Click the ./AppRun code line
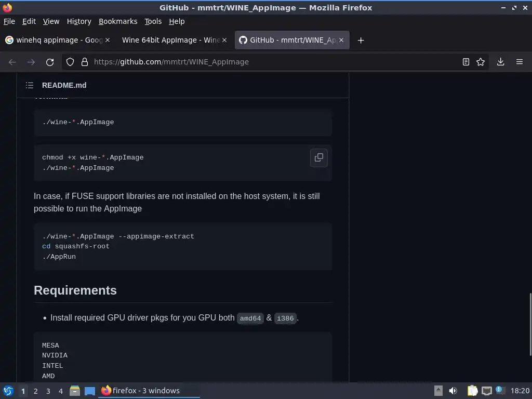The image size is (532, 399). [x=59, y=257]
